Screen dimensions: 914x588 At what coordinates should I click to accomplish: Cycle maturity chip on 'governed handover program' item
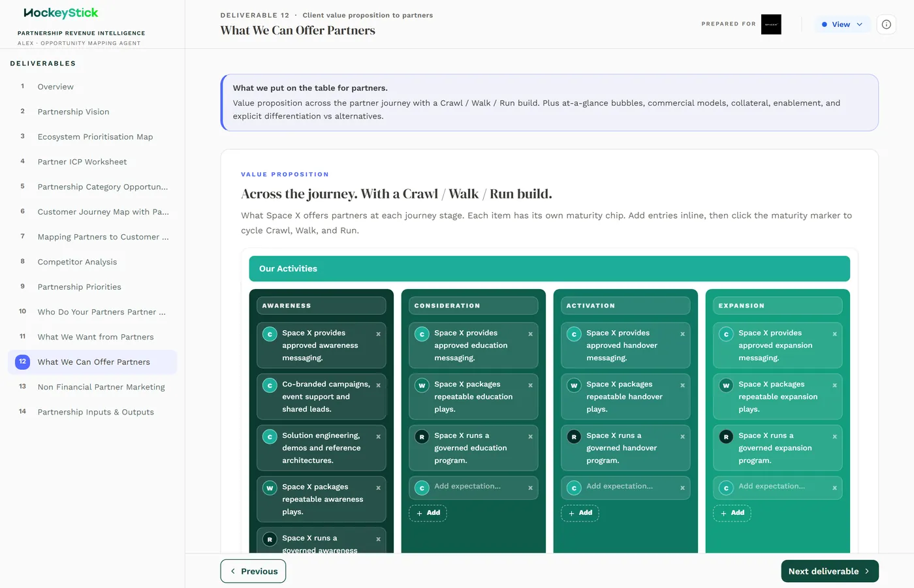[574, 437]
